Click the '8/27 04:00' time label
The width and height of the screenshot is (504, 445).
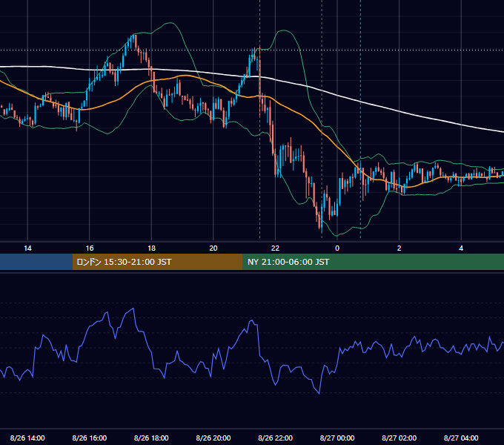(461, 438)
